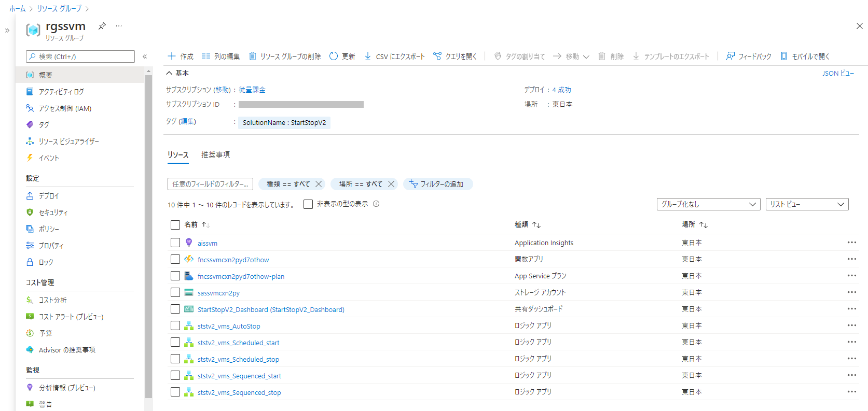Switch to the 推奨事項 tab
The image size is (868, 411).
215,155
